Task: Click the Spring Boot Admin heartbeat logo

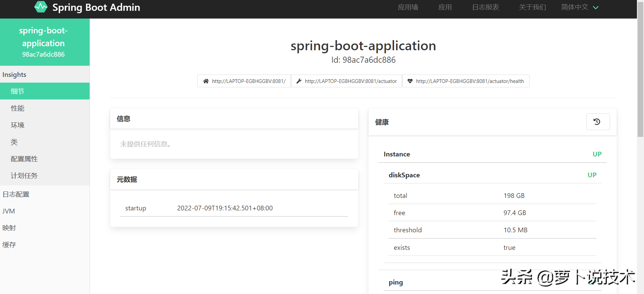Action: click(41, 7)
